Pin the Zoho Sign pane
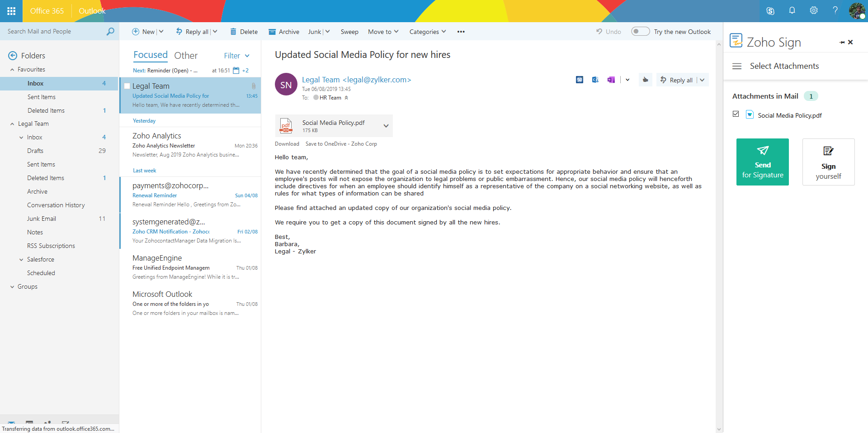 coord(842,42)
